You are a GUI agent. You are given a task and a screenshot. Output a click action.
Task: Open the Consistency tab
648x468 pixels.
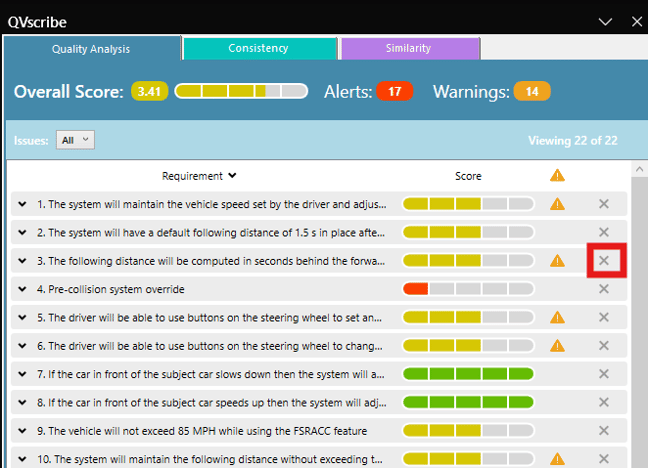(x=259, y=48)
